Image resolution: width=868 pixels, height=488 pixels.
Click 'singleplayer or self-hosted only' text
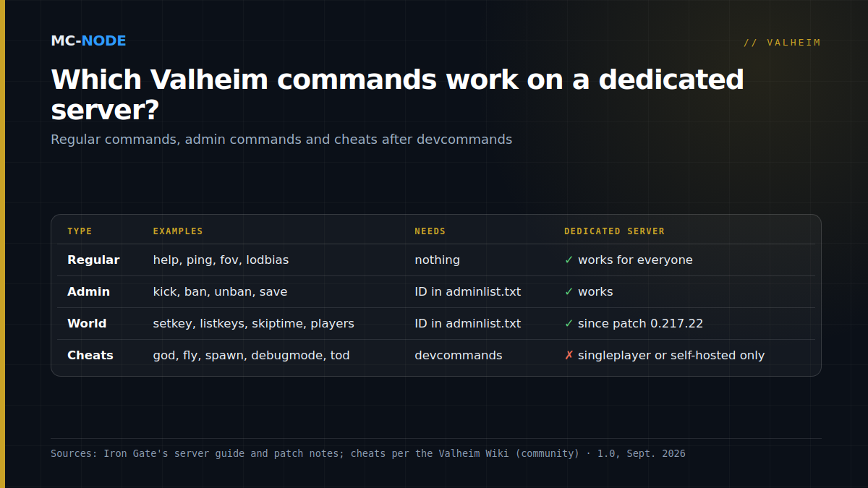[671, 355]
